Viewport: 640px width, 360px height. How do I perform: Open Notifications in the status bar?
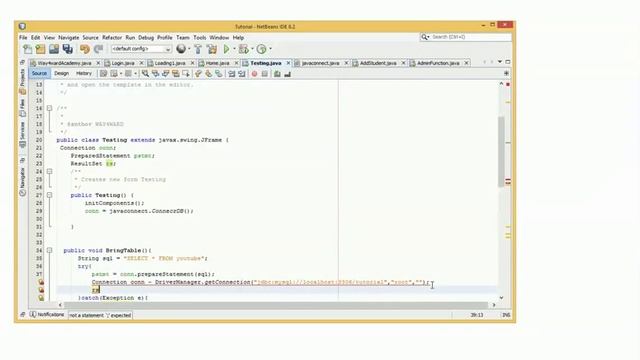coord(48,315)
